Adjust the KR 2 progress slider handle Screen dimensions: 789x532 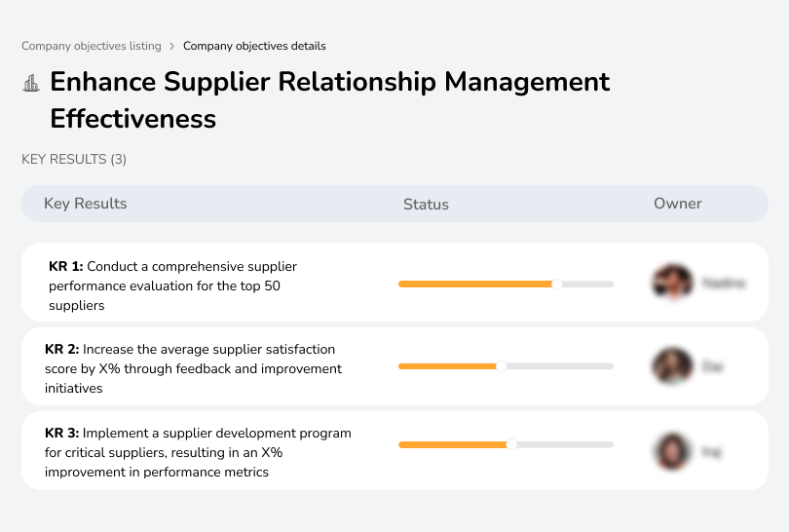coord(502,366)
